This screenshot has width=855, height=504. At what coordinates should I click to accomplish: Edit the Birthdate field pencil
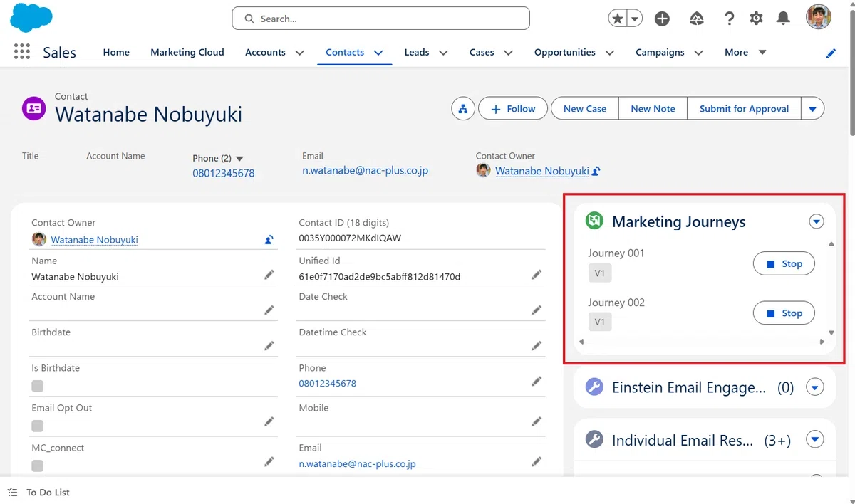tap(269, 345)
